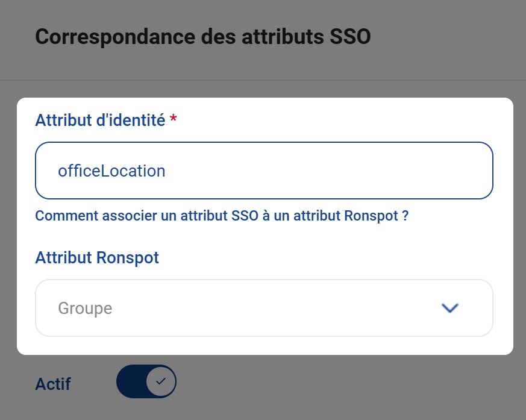Click the Attribut Ronspot field label
526x420 pixels.
point(96,257)
